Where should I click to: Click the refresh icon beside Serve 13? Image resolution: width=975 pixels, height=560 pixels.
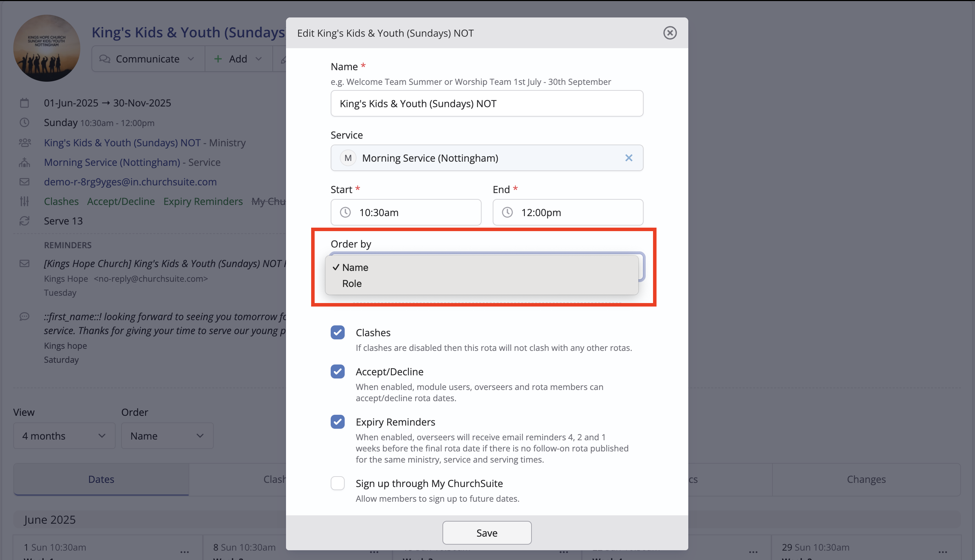click(24, 221)
